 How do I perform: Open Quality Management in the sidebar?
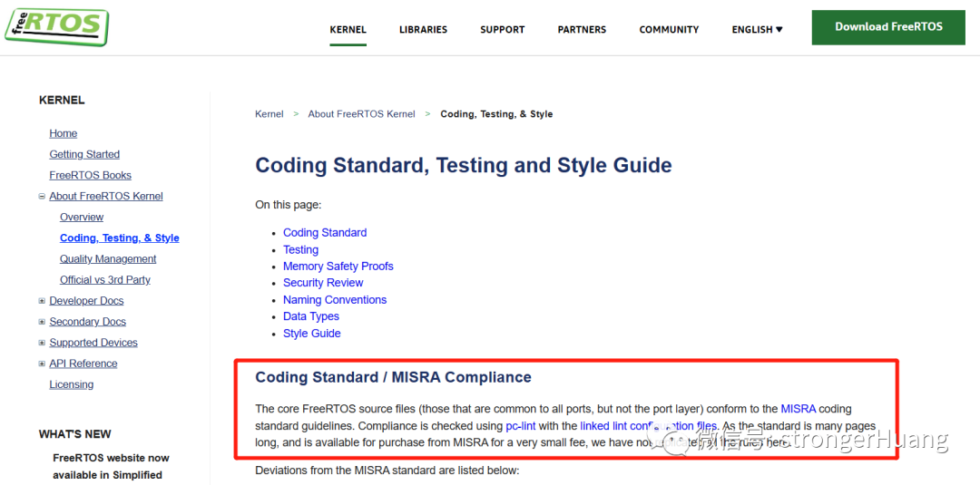108,259
